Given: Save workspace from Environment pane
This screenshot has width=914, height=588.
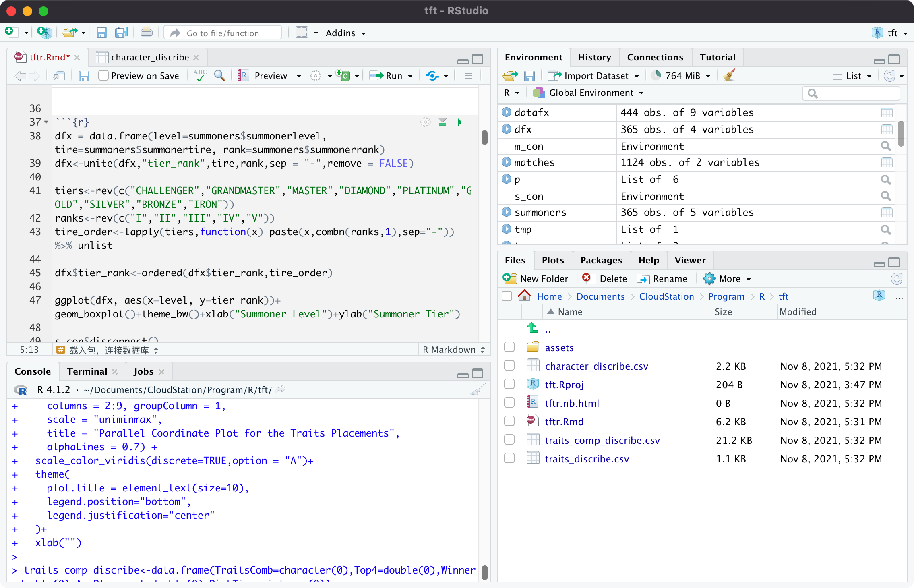Looking at the screenshot, I should coord(529,76).
